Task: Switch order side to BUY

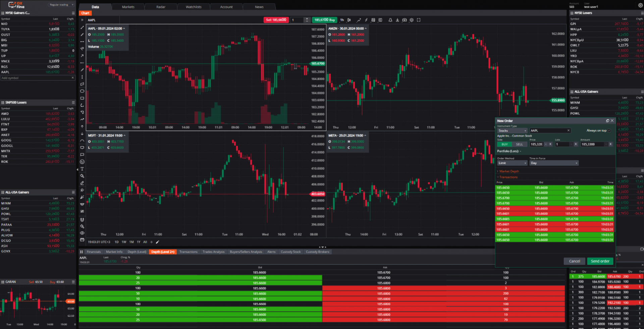Action: pyautogui.click(x=504, y=144)
